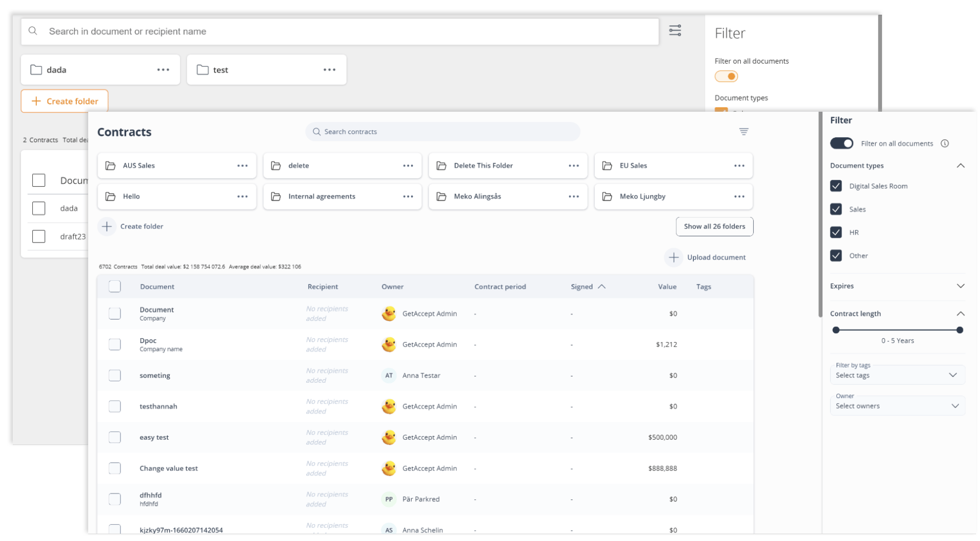980x541 pixels.
Task: Toggle the Filter on all documents switch
Action: tap(842, 143)
